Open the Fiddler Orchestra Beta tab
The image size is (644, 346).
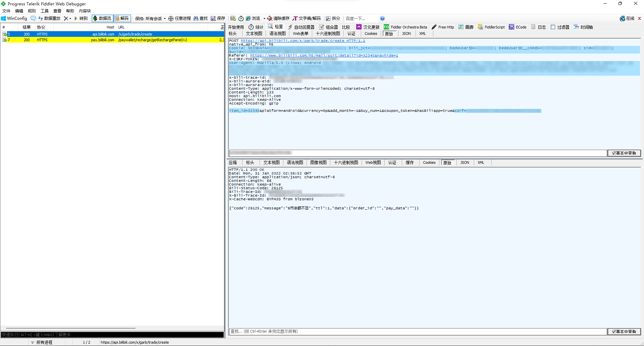406,27
